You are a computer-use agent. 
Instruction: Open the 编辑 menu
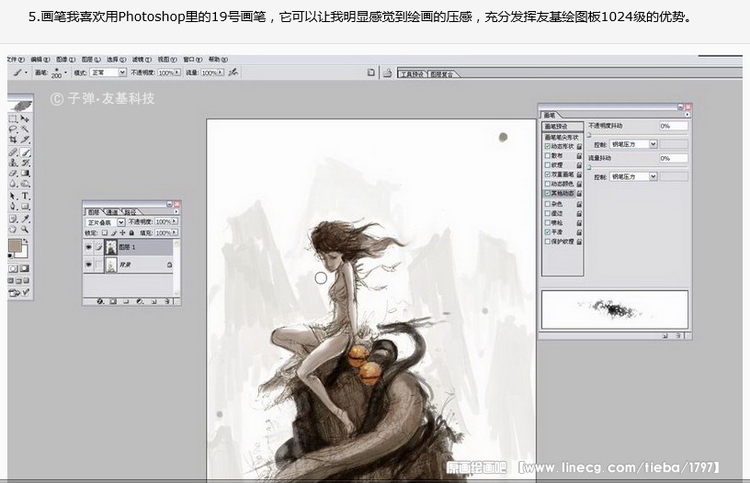click(x=40, y=59)
